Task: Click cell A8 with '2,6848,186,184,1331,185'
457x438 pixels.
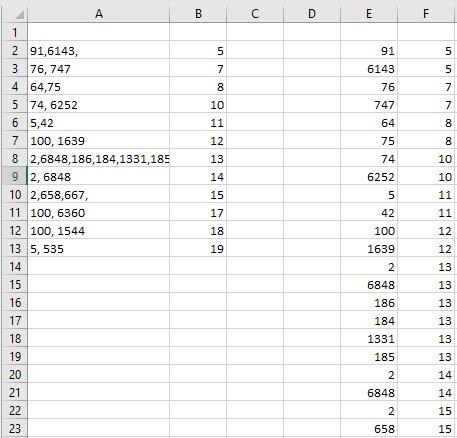Action: coord(98,159)
